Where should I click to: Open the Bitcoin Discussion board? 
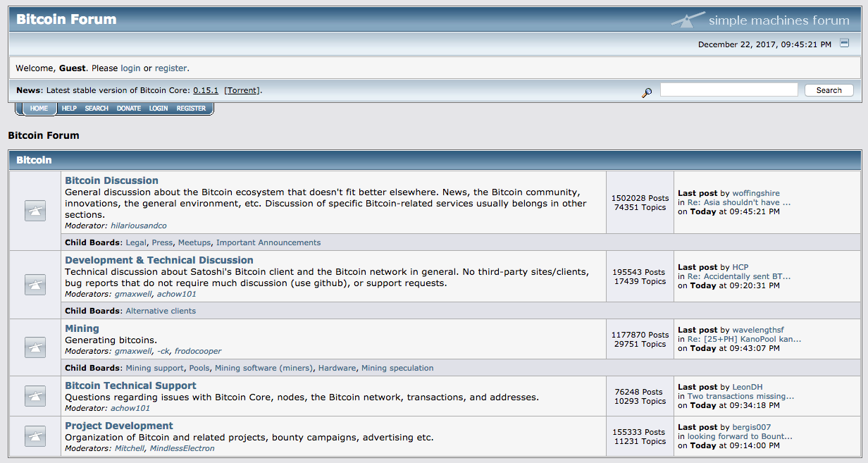coord(111,180)
